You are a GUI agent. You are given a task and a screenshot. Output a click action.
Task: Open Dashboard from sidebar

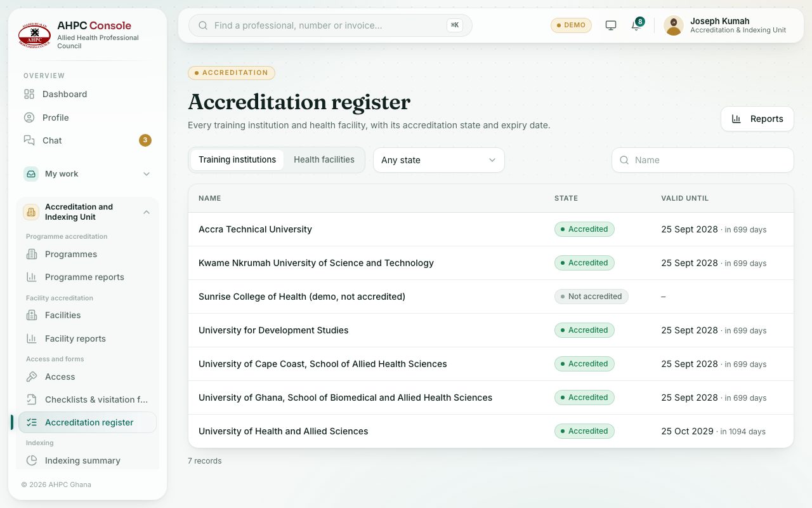pos(88,94)
